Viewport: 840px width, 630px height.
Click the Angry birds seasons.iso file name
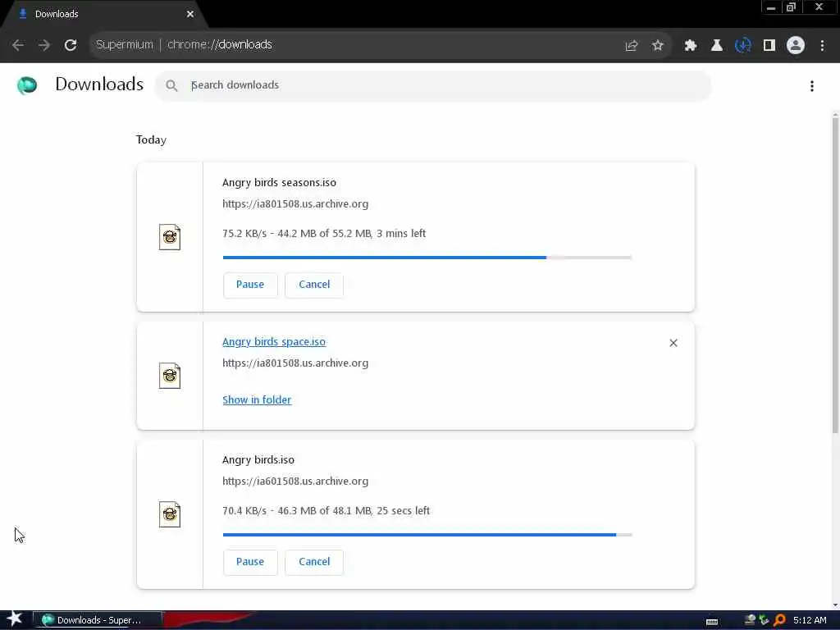(279, 182)
